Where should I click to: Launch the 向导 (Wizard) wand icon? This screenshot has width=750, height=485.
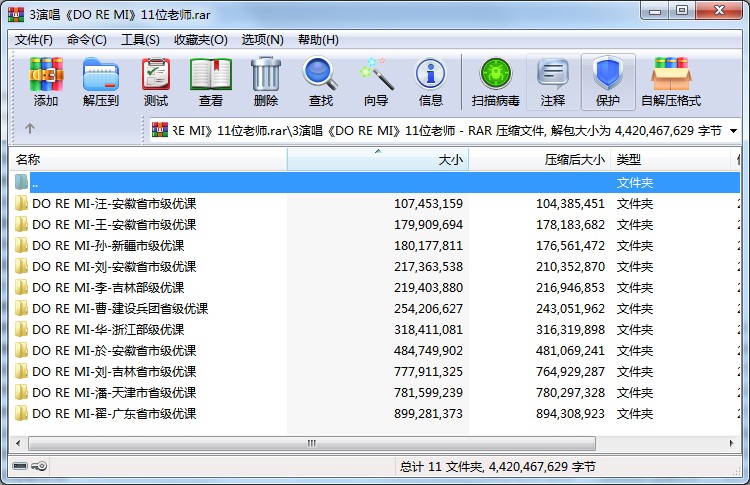(x=376, y=74)
